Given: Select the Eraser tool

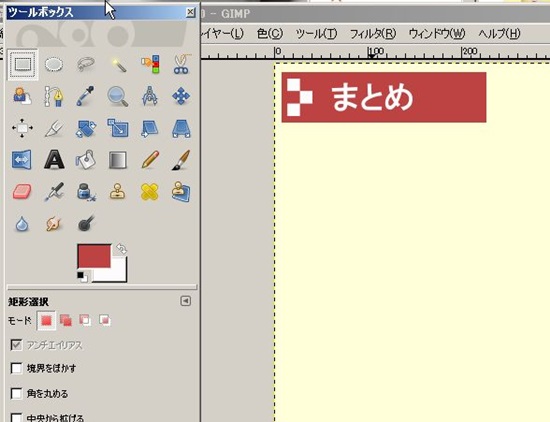Looking at the screenshot, I should click(22, 192).
